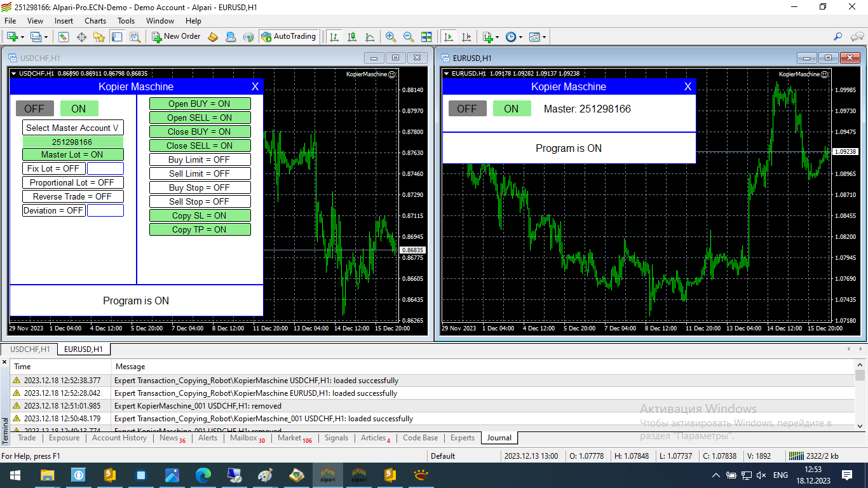868x488 pixels.
Task: Click the tile windows icon
Action: coord(426,37)
